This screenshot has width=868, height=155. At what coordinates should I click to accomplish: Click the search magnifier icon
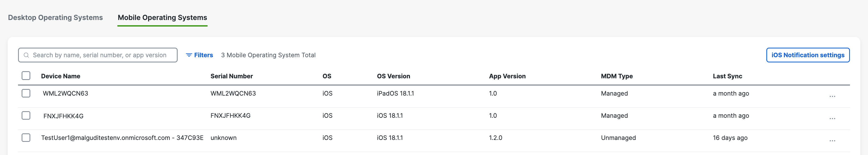click(x=26, y=55)
